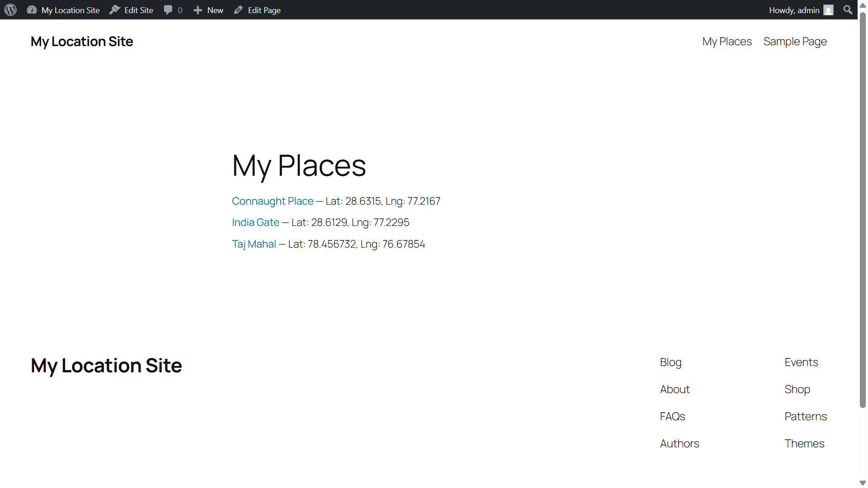Open the Events footer link

801,362
